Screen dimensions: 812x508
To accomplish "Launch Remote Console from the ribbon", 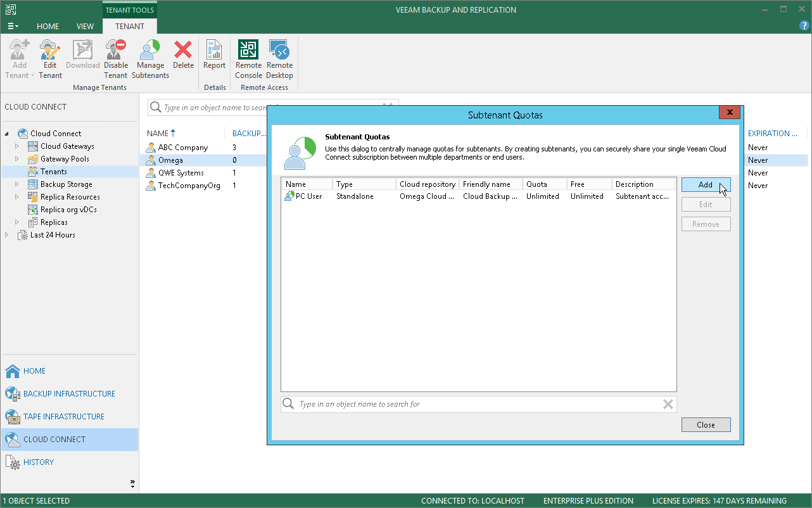I will 248,59.
